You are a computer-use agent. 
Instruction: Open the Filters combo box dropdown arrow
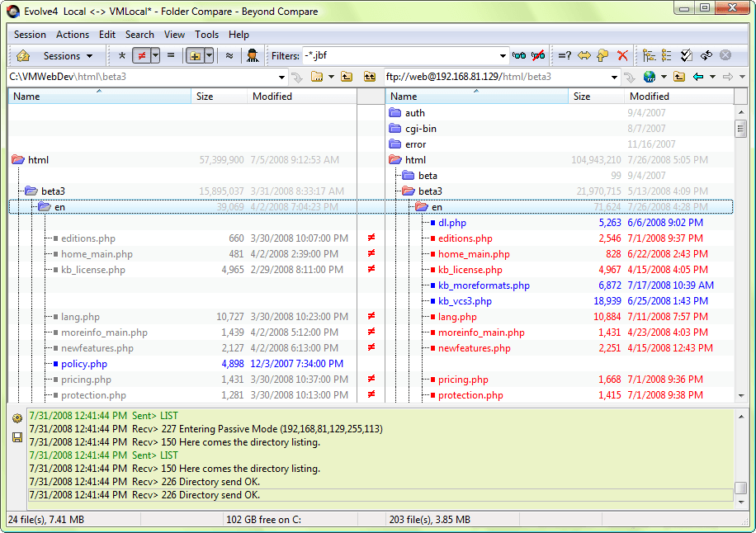503,56
